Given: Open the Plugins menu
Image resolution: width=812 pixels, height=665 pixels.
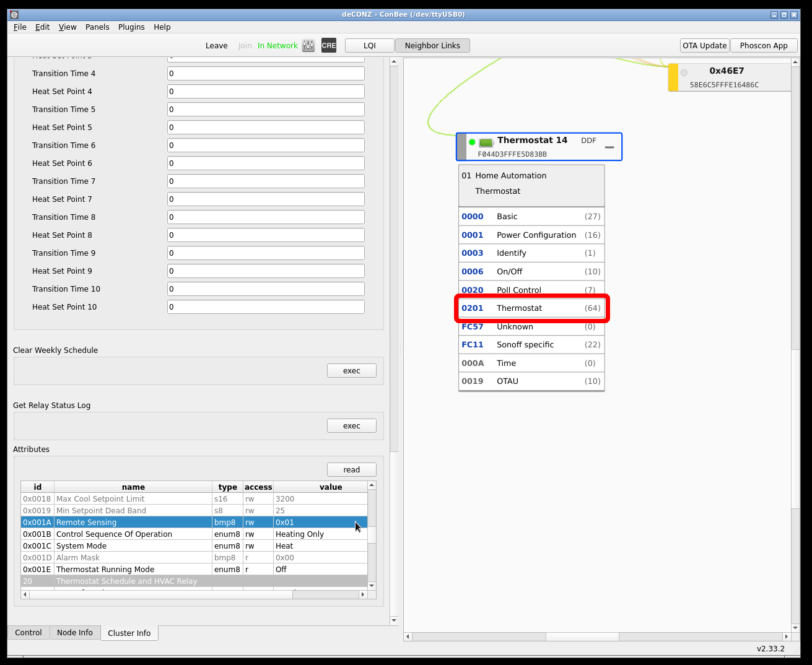Looking at the screenshot, I should coord(131,27).
